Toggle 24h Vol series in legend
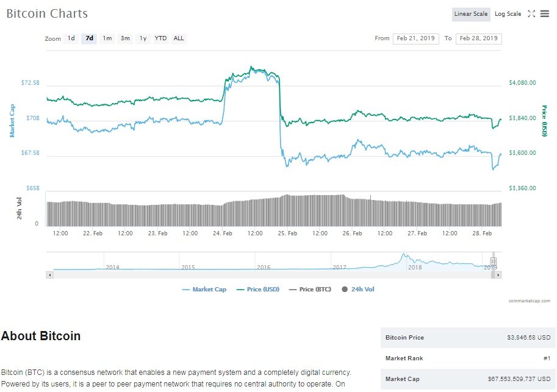 358,290
